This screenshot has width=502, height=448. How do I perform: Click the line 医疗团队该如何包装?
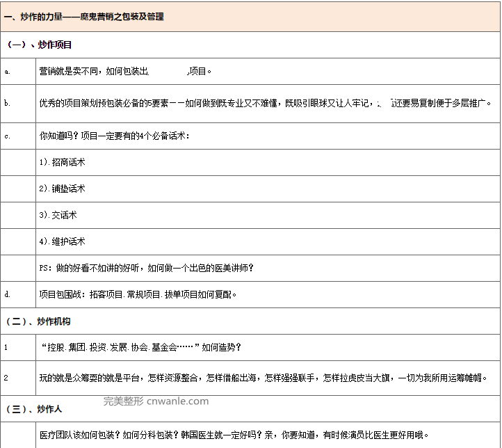point(234,435)
